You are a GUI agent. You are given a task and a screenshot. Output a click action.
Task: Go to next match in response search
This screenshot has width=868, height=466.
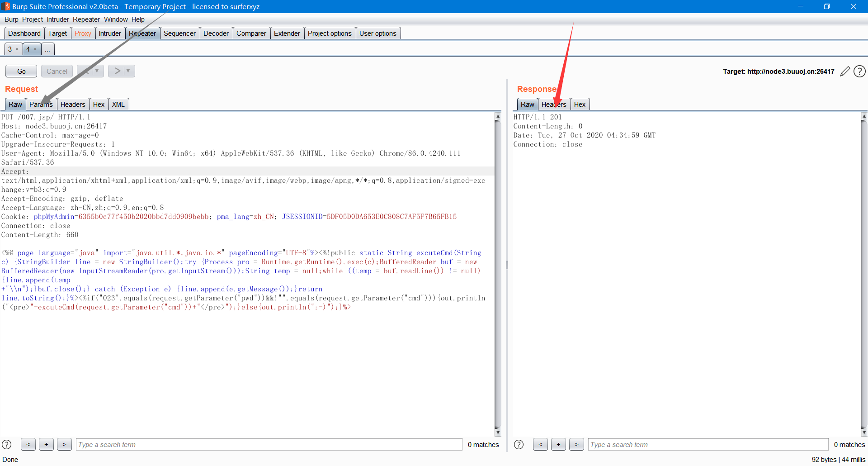[x=576, y=444]
